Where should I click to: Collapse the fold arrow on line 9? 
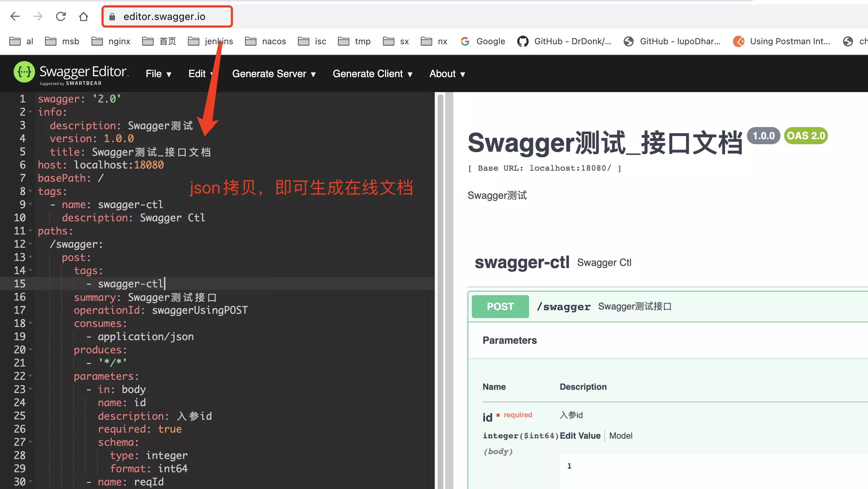point(30,205)
